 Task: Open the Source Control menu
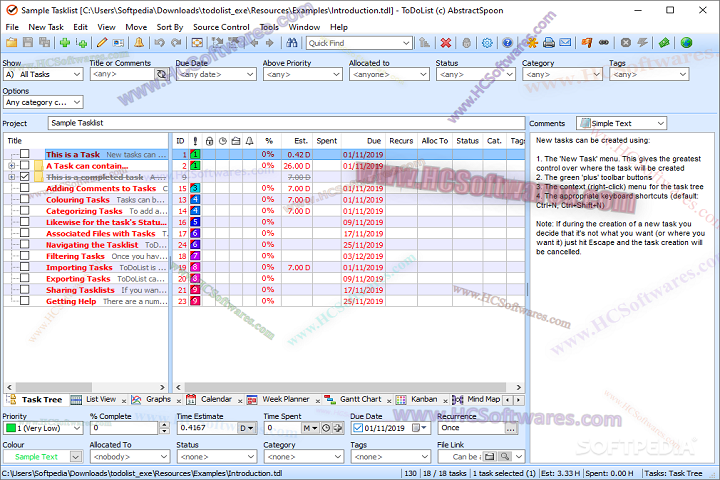[x=221, y=27]
